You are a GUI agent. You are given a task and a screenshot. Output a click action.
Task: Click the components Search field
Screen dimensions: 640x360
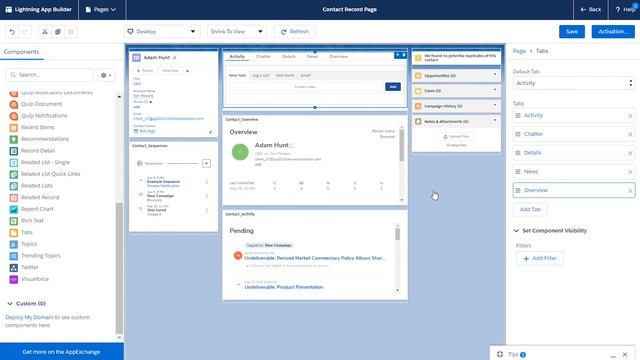tap(49, 75)
